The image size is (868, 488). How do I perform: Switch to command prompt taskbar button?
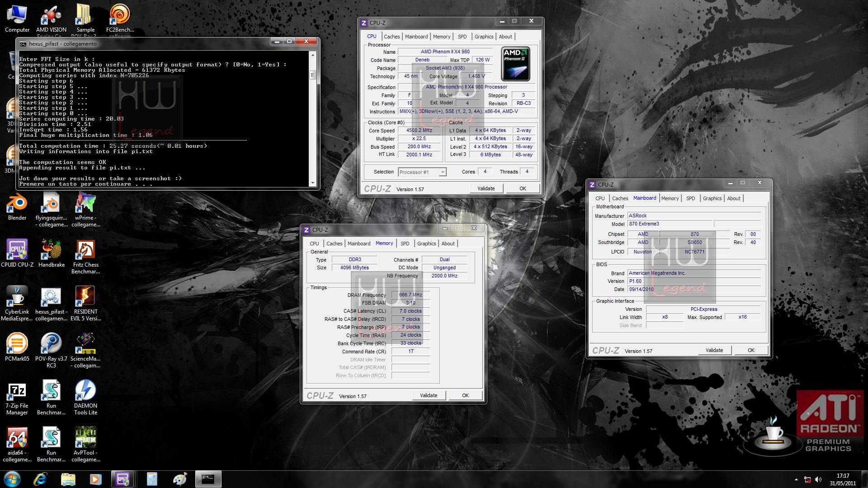tap(208, 479)
